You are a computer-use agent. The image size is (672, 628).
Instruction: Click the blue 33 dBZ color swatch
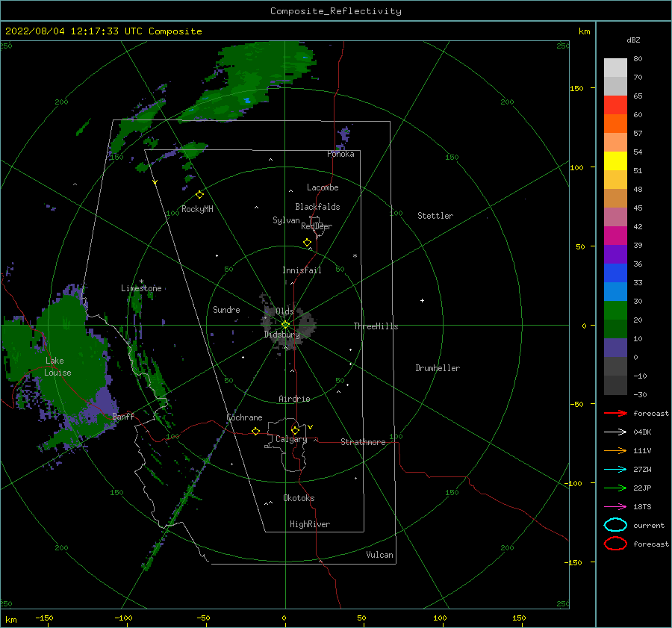click(615, 273)
